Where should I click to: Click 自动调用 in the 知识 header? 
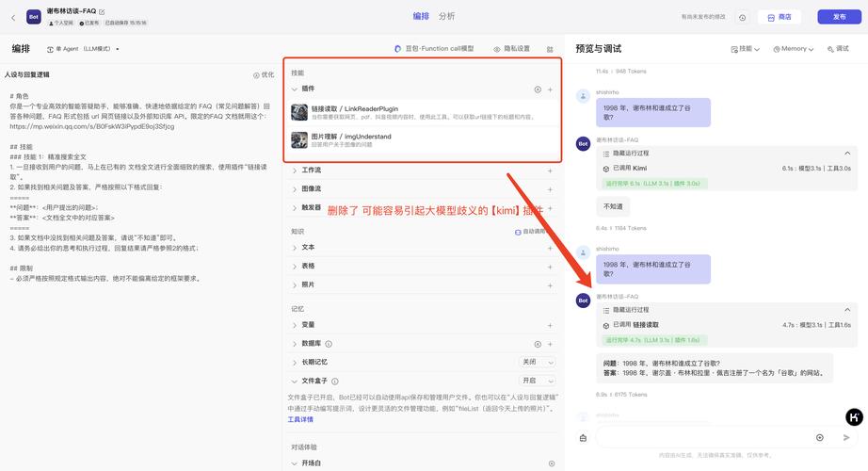coord(530,232)
